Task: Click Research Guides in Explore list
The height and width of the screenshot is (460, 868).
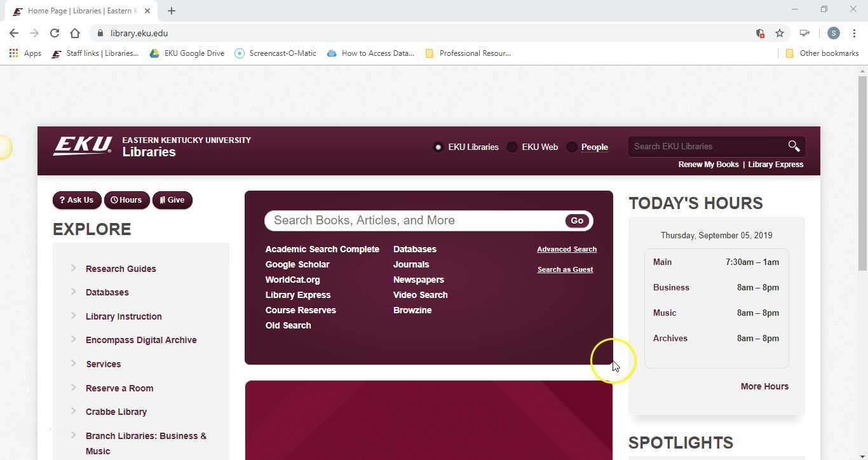Action: [121, 269]
